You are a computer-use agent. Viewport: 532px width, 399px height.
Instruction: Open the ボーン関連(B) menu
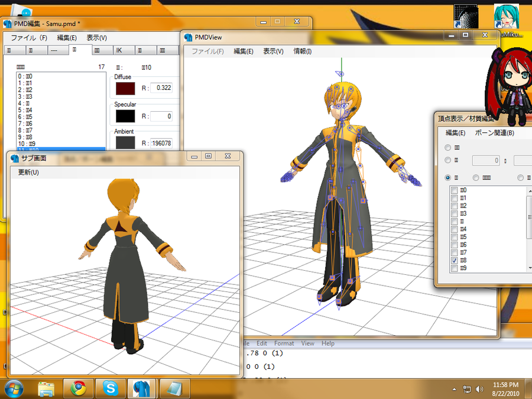point(495,133)
